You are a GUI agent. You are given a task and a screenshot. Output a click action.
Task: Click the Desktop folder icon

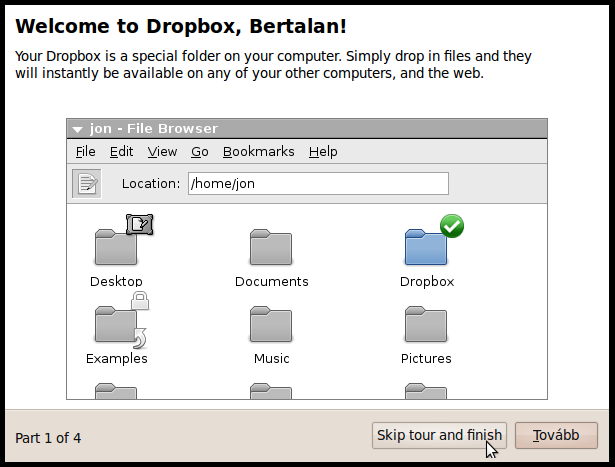[116, 247]
